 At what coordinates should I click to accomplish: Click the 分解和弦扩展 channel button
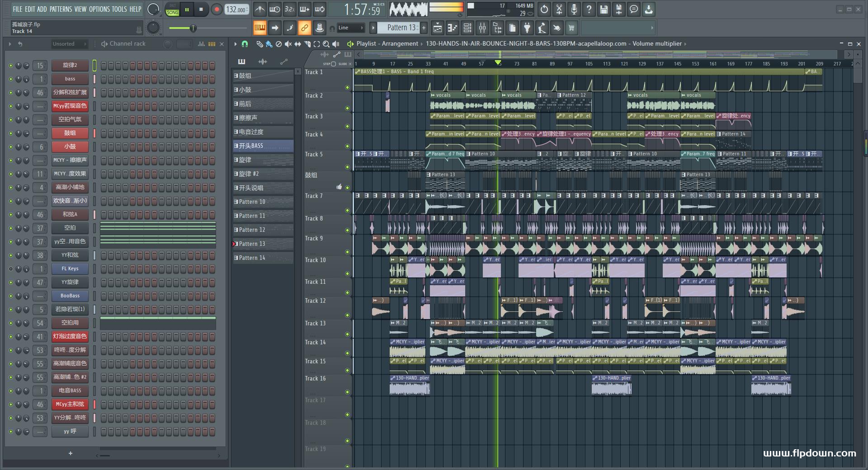70,93
